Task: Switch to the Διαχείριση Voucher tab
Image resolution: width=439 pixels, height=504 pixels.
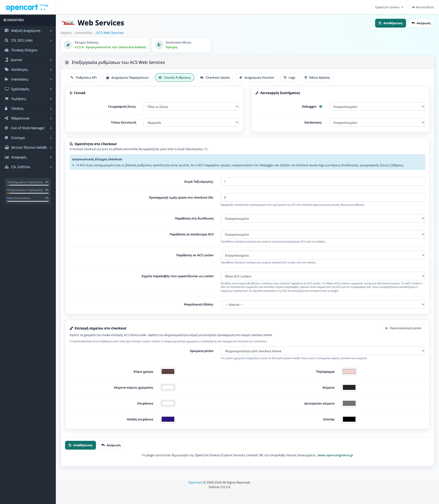Action: click(257, 77)
